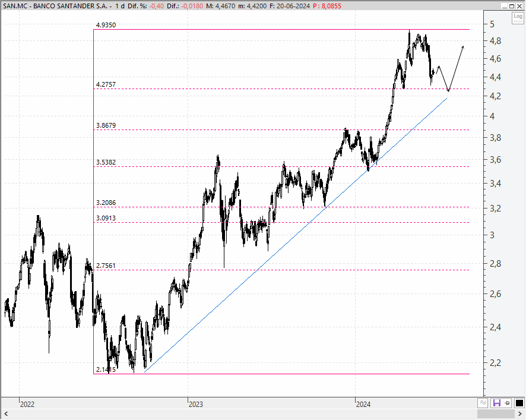Viewport: 526px width, 420px height.
Task: Toggle the Log scale button
Action: click(518, 18)
